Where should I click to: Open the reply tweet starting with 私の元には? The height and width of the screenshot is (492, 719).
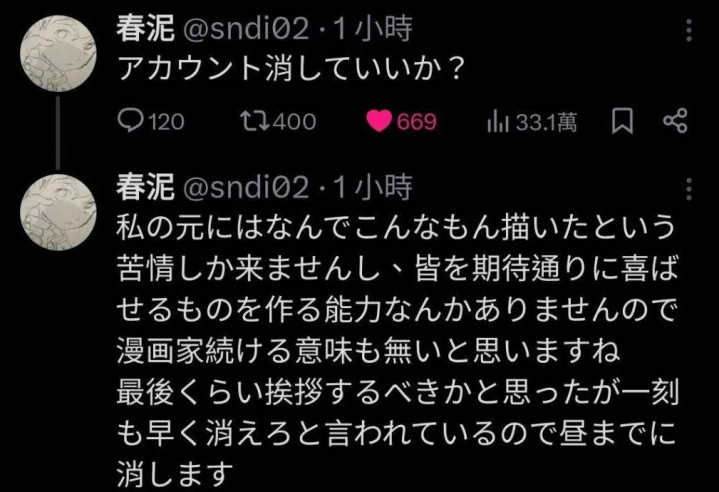click(397, 351)
